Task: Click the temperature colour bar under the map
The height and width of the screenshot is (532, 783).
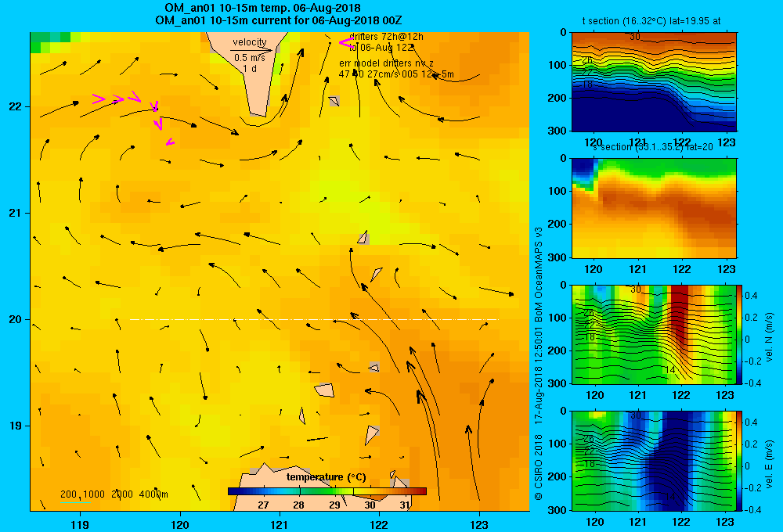Action: click(327, 491)
